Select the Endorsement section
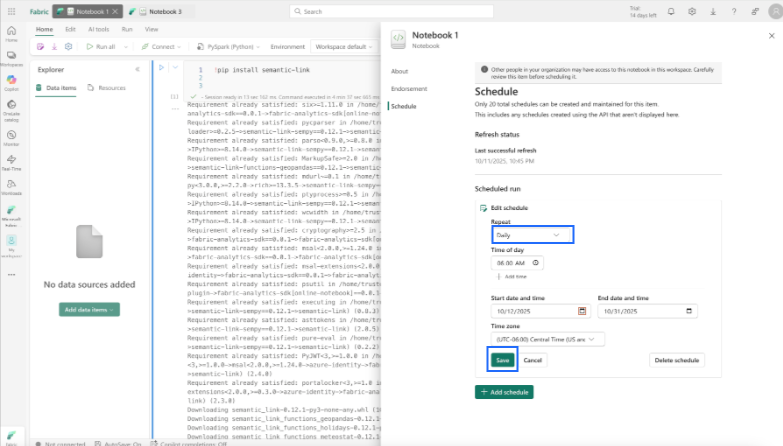This screenshot has height=446, width=783. pos(409,89)
